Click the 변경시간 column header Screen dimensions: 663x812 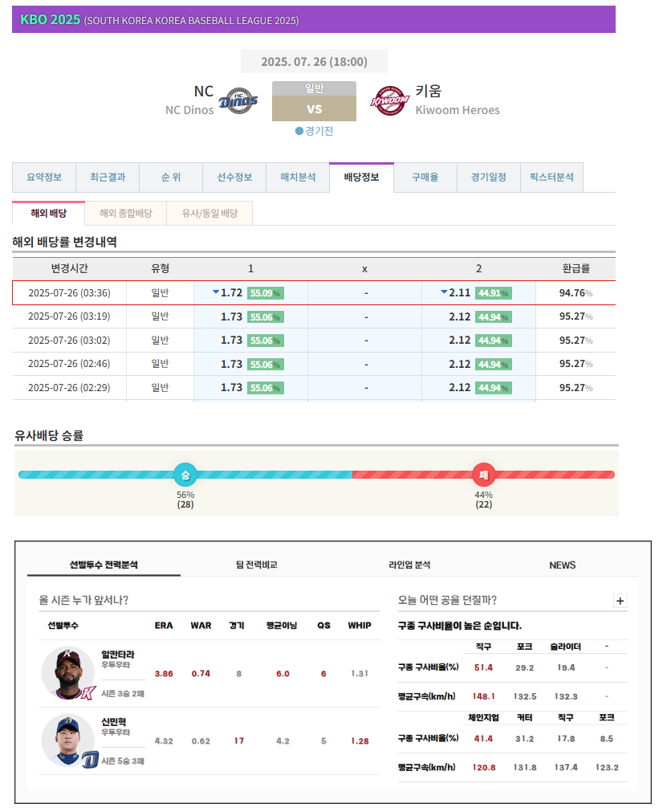[69, 268]
